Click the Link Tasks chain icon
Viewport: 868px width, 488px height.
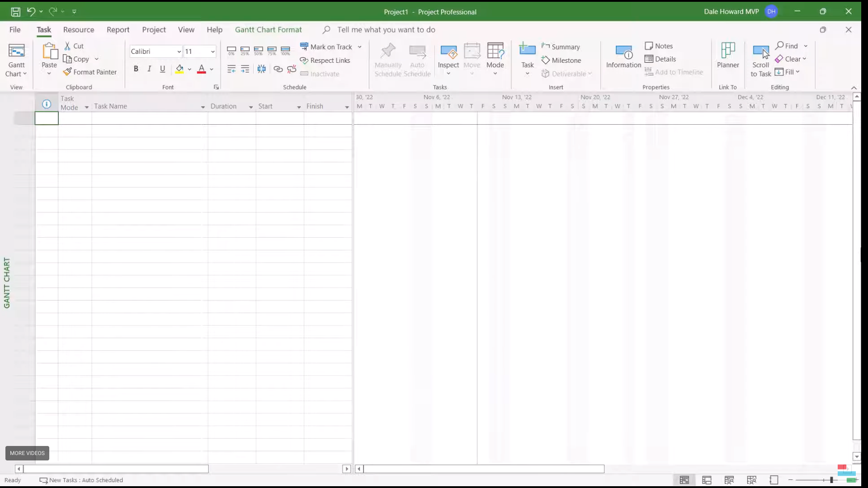[278, 69]
